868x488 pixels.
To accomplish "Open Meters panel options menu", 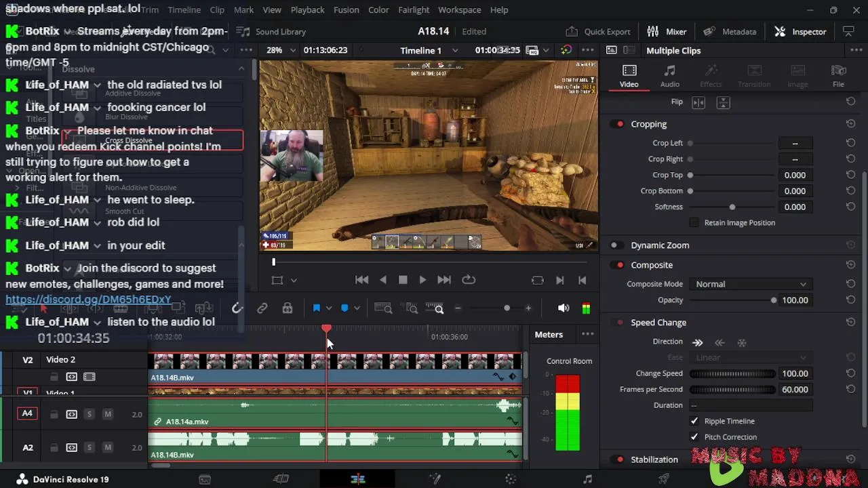I will [587, 334].
